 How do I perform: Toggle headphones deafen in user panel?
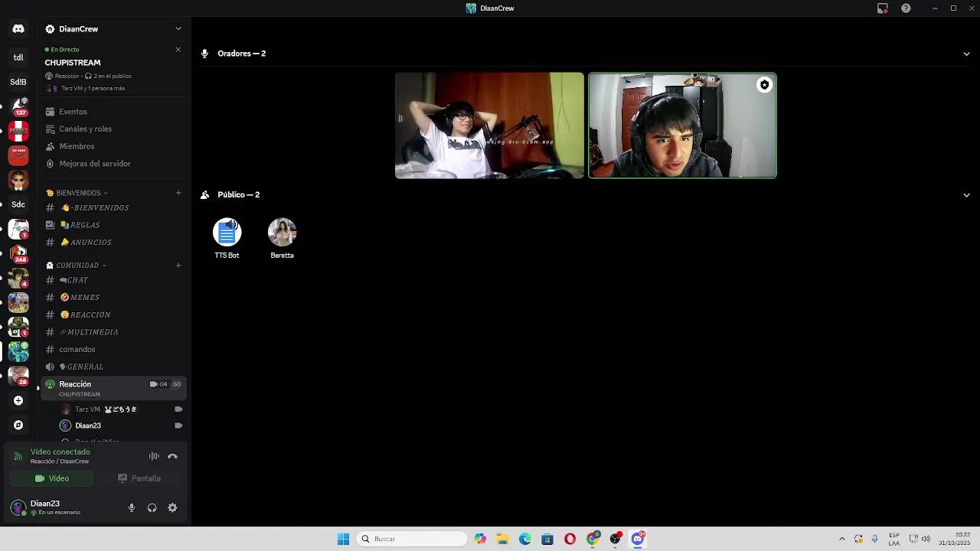(x=152, y=507)
